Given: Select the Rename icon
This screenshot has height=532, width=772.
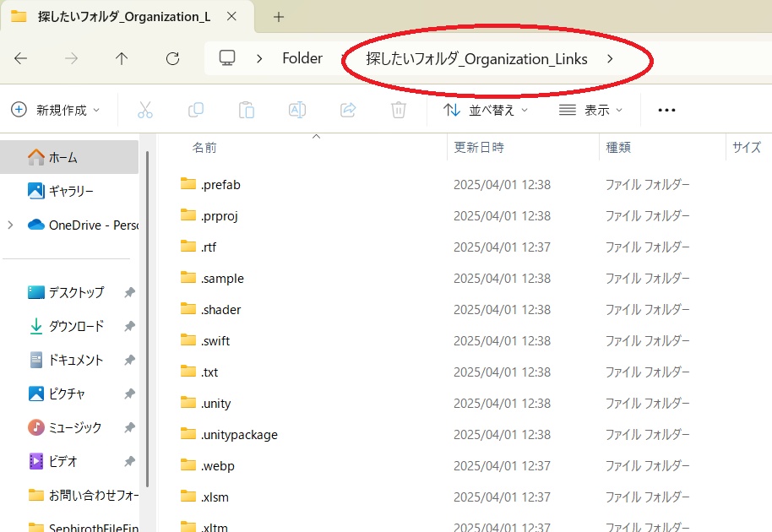Looking at the screenshot, I should 296,110.
